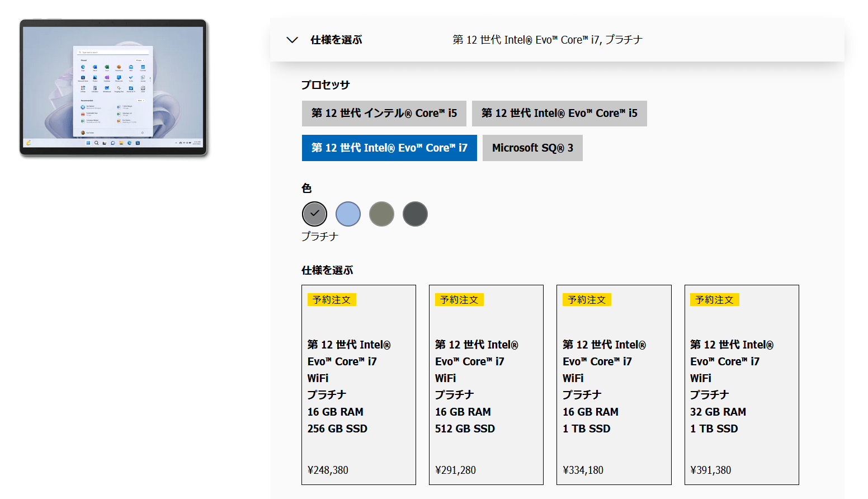Collapse the 仕様を選ぶ chevron arrow
868x499 pixels.
tap(292, 40)
